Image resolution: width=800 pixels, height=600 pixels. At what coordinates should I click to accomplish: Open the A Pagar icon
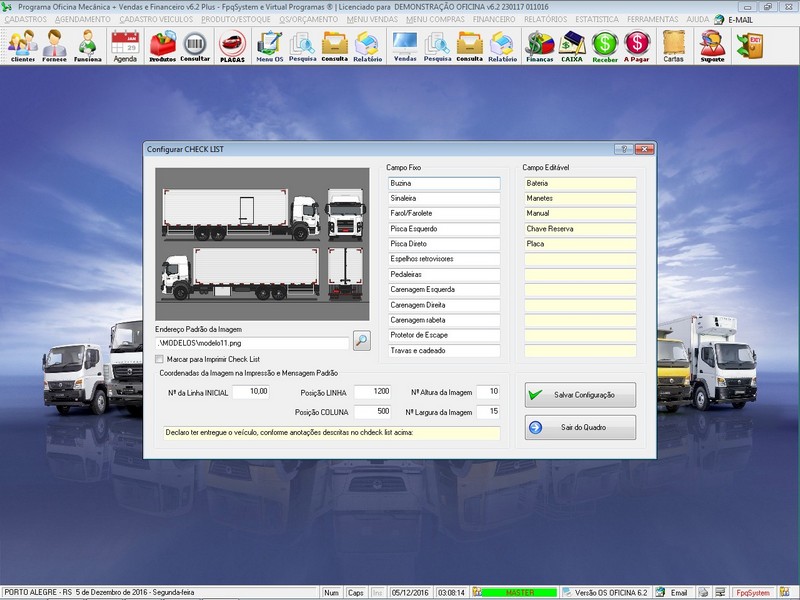(637, 45)
